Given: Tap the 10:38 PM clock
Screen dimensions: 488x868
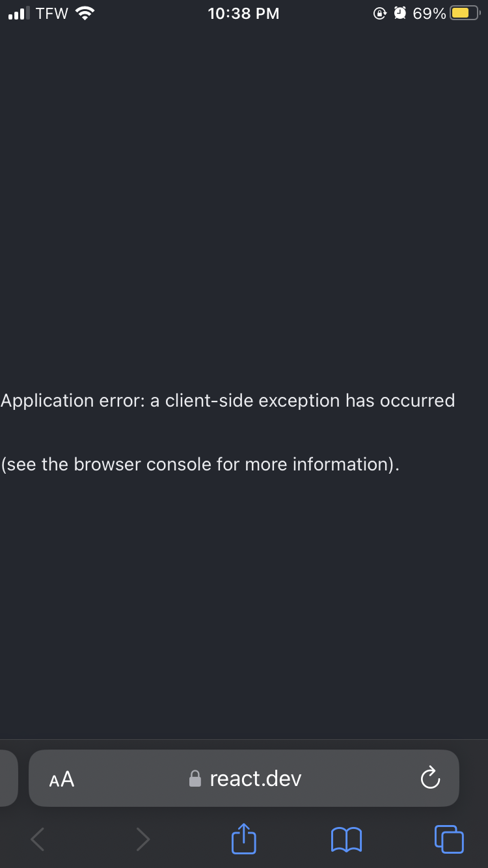Looking at the screenshot, I should pyautogui.click(x=243, y=14).
